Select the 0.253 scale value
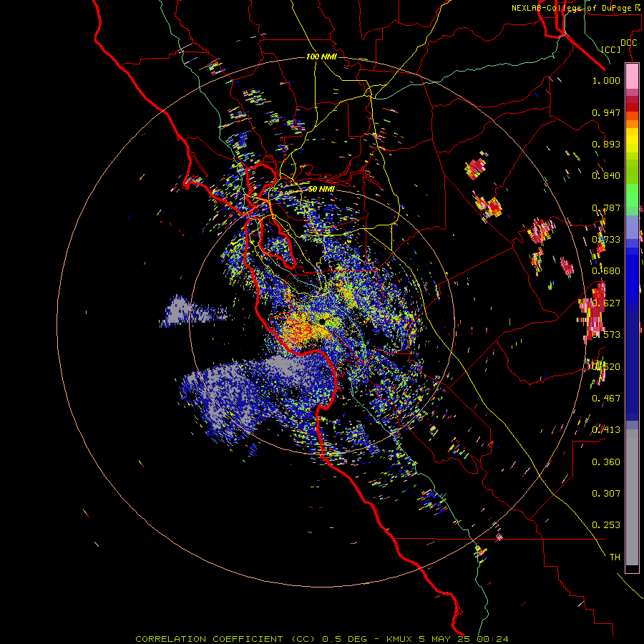Viewport: 644px width, 644px height. click(606, 525)
